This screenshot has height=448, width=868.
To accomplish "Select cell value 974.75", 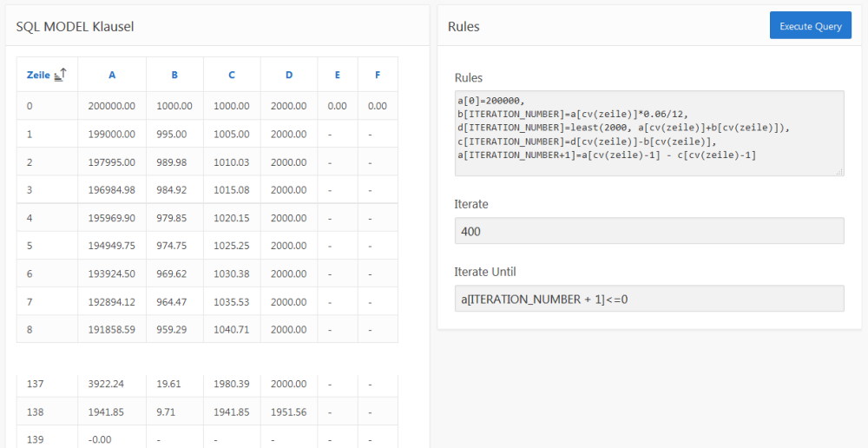I will click(x=172, y=247).
